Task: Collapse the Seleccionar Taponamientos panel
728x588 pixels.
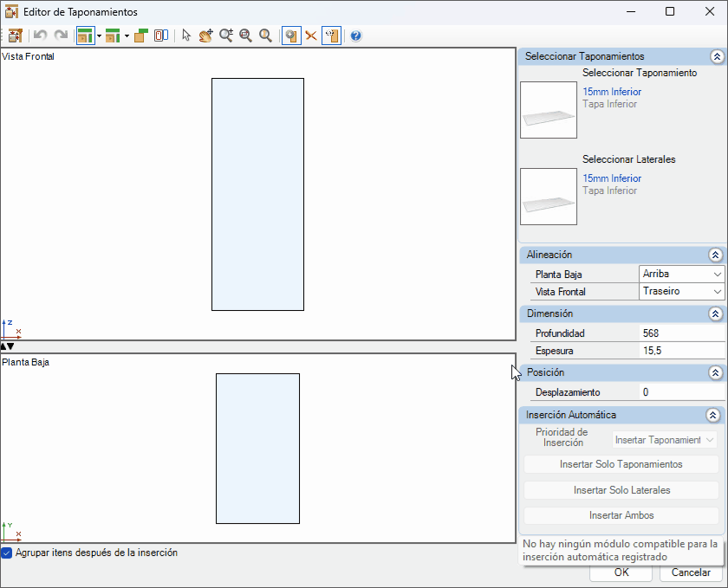Action: (715, 56)
